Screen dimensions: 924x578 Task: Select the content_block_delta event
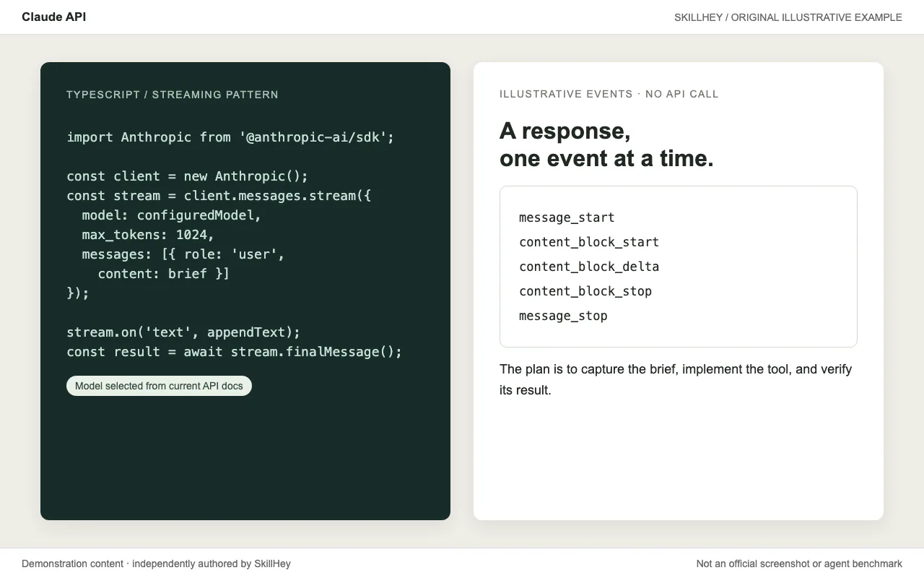(589, 267)
